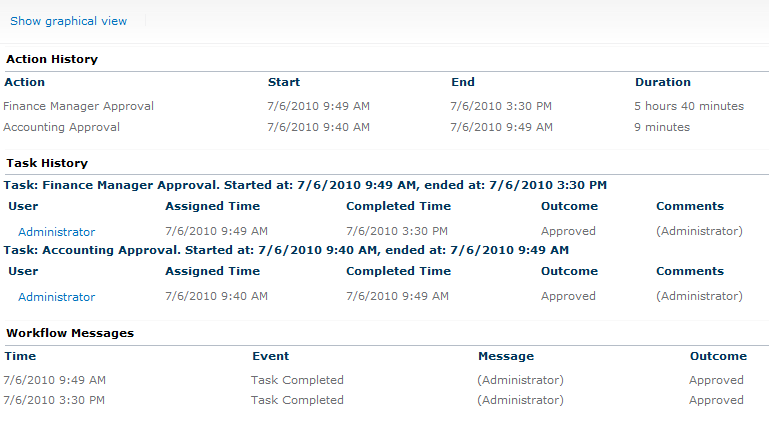Click the End column header
The width and height of the screenshot is (769, 427).
(x=463, y=82)
